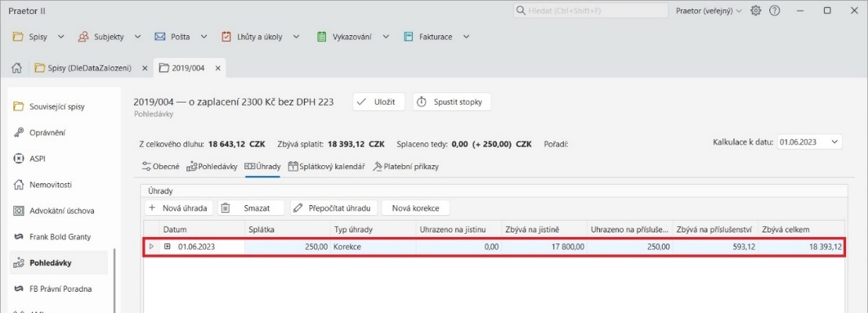Expand the Lhůty a úkoly menu arrow
The width and height of the screenshot is (868, 313).
[295, 37]
